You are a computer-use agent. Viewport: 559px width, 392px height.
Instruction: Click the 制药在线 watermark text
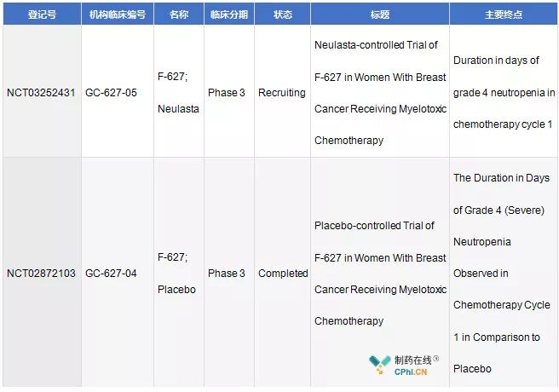412,360
